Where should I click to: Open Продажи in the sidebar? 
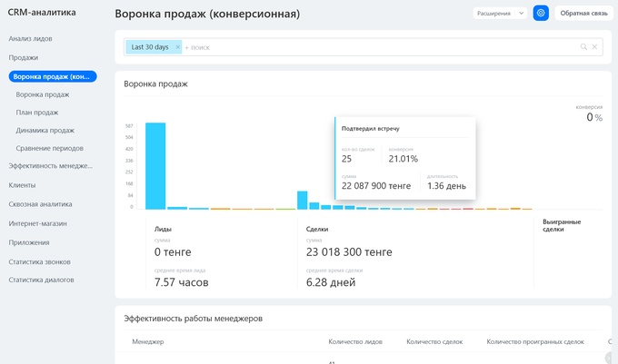tap(24, 57)
